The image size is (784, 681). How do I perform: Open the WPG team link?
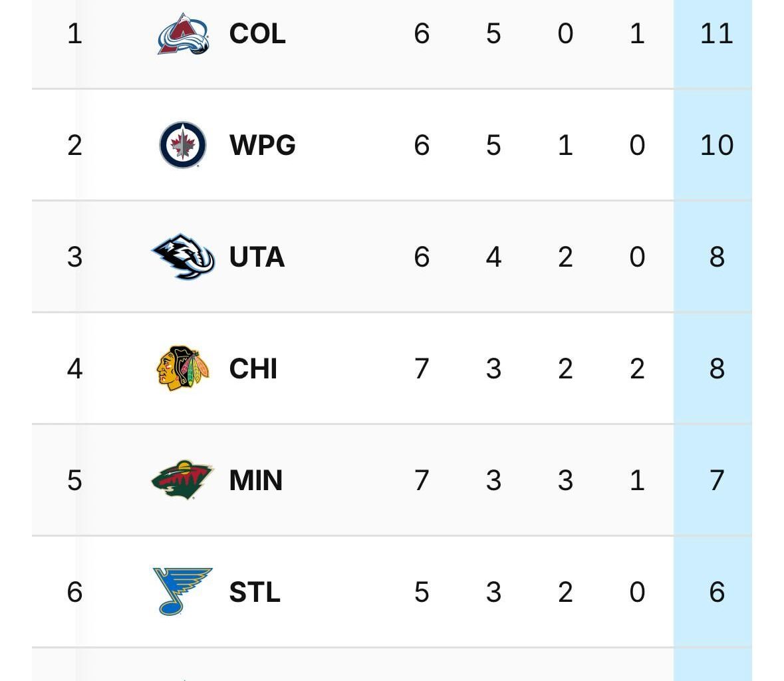pos(262,145)
